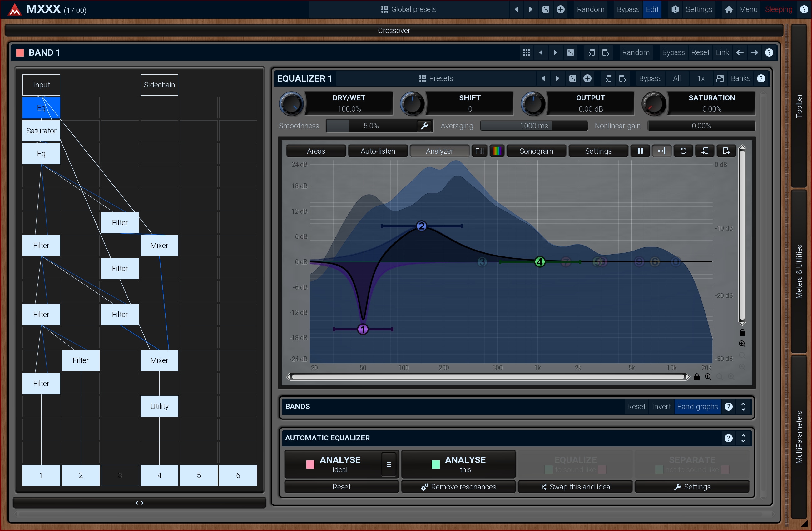The image size is (812, 531).
Task: Adjust the Averaging 1000 ms slider
Action: click(534, 126)
